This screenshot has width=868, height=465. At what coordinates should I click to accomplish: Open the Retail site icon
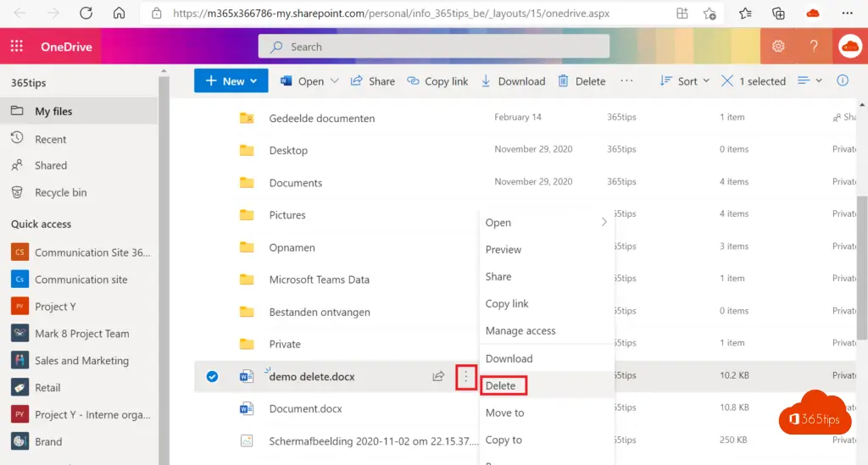pyautogui.click(x=20, y=388)
